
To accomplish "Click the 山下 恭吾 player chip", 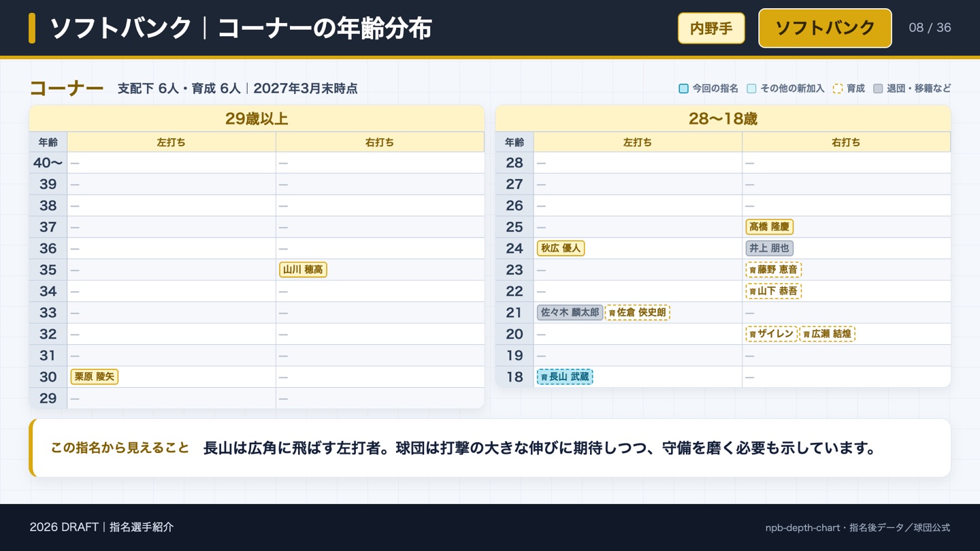I will point(773,291).
